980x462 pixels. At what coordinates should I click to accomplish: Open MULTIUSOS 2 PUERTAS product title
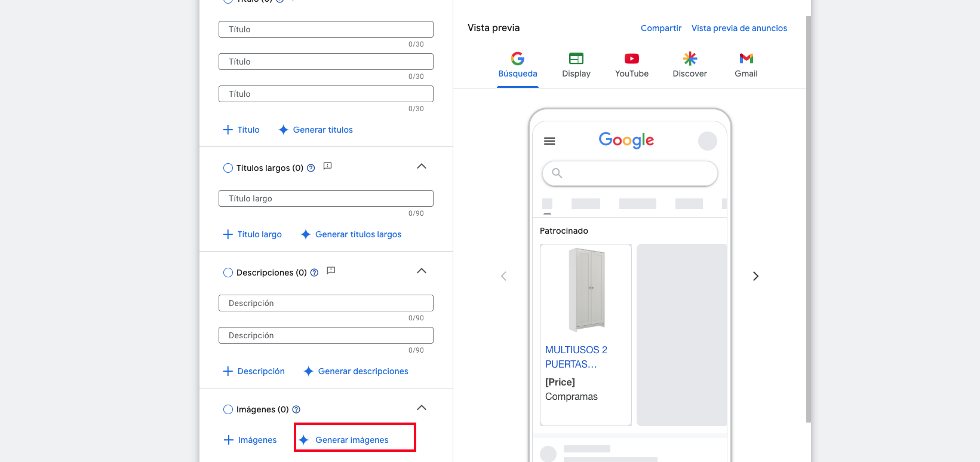pyautogui.click(x=576, y=357)
